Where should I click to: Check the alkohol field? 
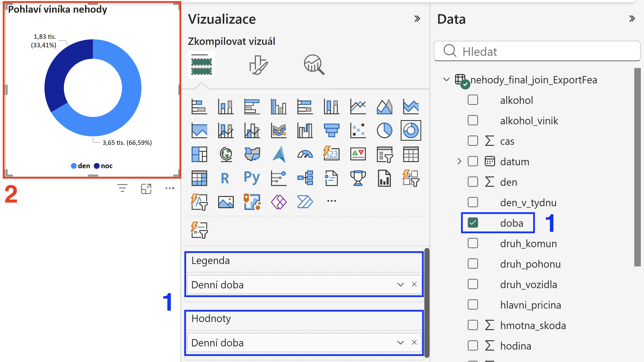(473, 100)
